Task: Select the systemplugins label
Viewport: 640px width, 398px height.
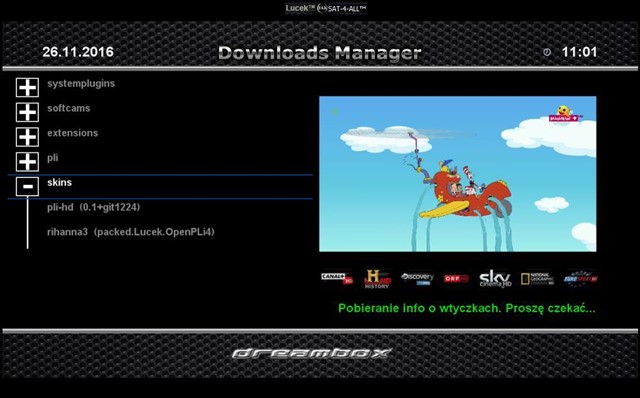Action: [81, 84]
